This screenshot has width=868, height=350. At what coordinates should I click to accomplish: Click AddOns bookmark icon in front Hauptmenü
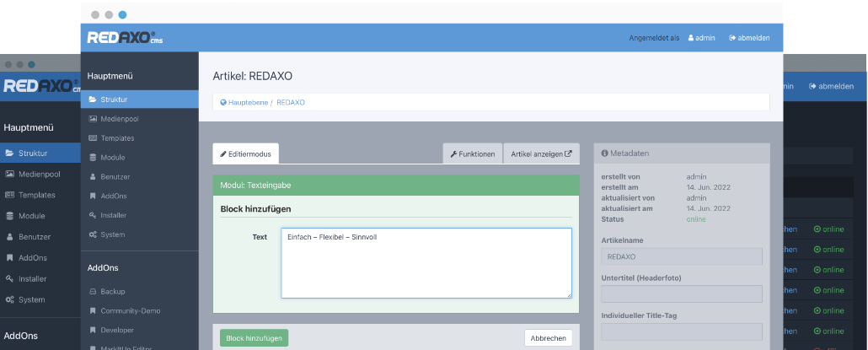pyautogui.click(x=93, y=196)
